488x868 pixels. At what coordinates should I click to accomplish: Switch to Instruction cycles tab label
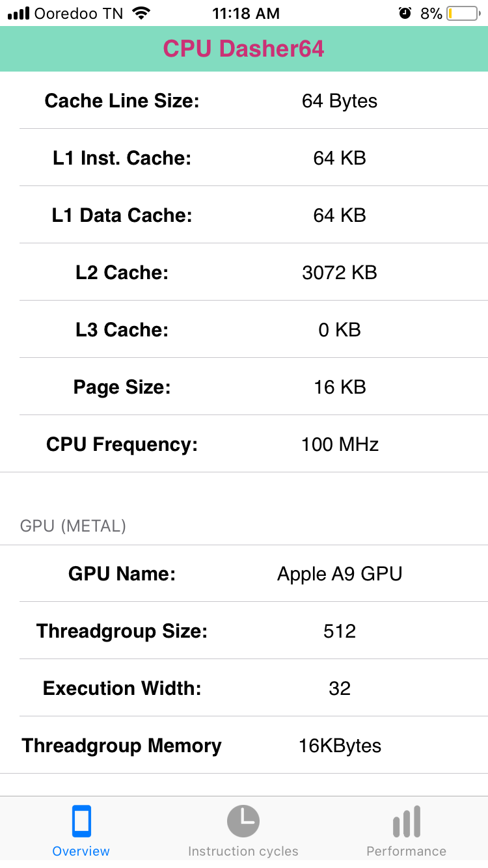tap(243, 851)
